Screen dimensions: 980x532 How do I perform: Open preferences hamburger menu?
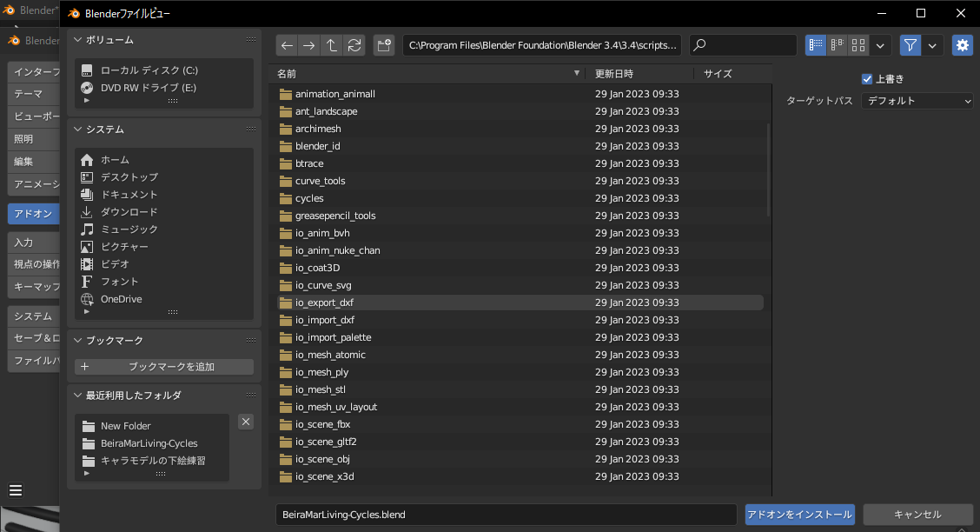click(16, 491)
